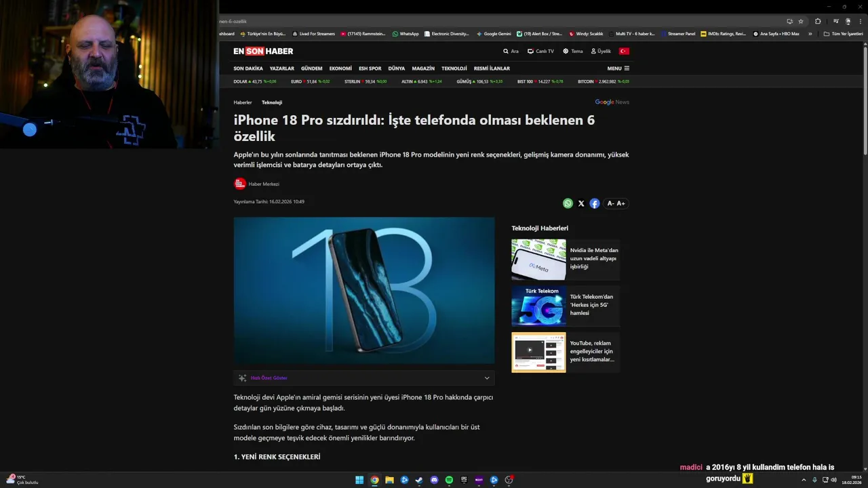This screenshot has height=488, width=868.
Task: Go to the En Son Haber logo
Action: click(263, 52)
